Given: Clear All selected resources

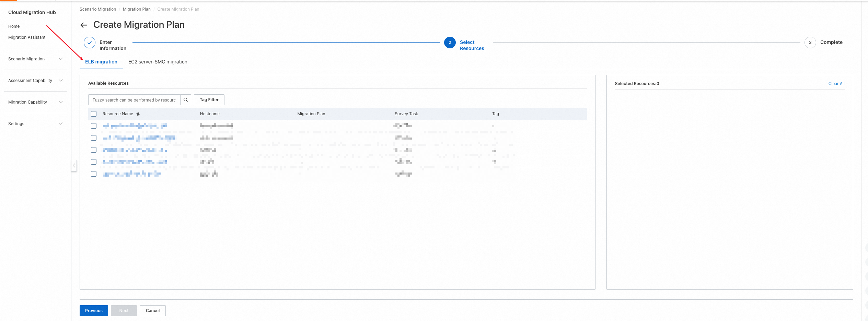Looking at the screenshot, I should coord(836,84).
